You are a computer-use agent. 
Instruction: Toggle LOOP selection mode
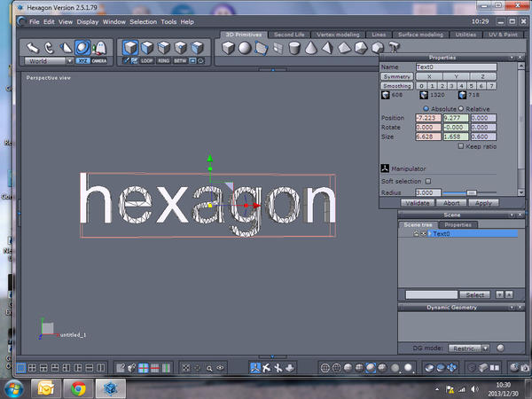(146, 61)
